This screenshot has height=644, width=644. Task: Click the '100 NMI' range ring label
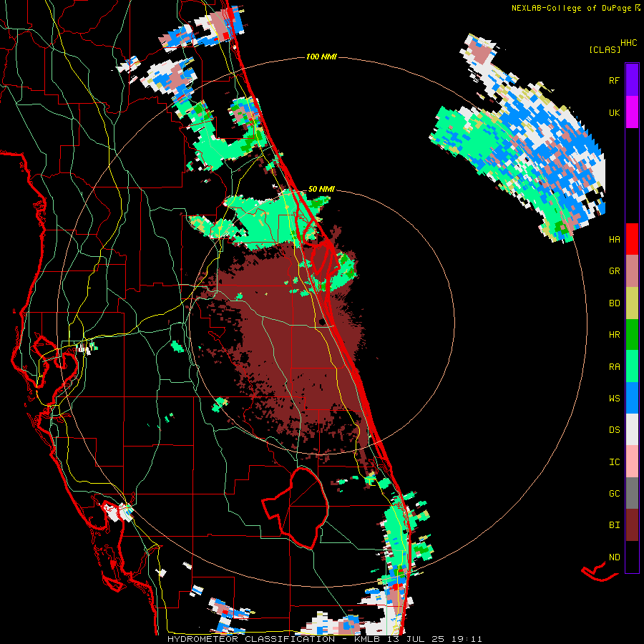(x=321, y=57)
